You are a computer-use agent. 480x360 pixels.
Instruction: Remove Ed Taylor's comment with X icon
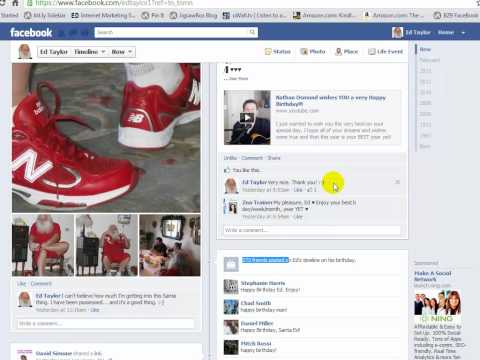pyautogui.click(x=397, y=182)
